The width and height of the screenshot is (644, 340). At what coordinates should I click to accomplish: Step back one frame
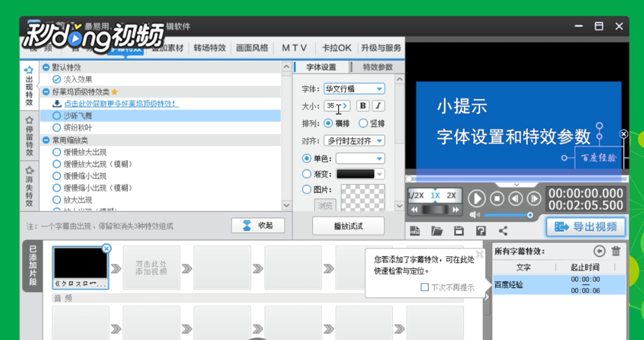tap(515, 199)
